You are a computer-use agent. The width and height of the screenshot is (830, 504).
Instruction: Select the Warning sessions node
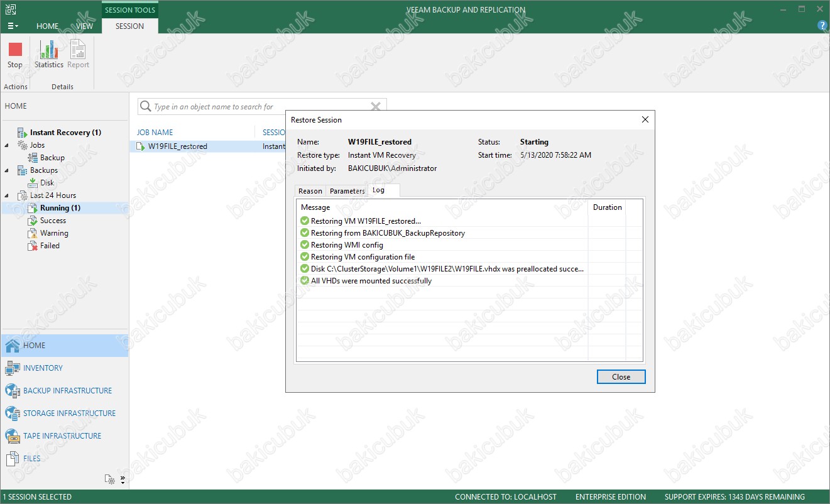tap(54, 233)
